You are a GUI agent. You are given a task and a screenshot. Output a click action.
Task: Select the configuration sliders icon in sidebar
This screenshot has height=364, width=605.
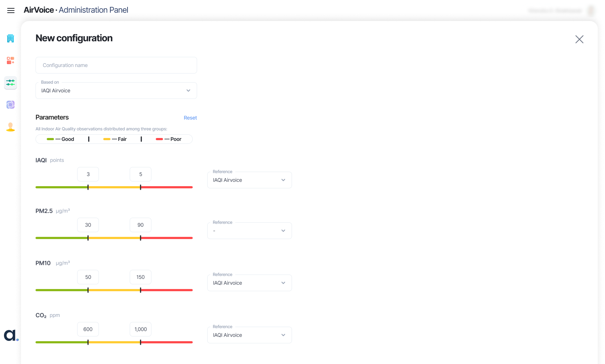11,83
